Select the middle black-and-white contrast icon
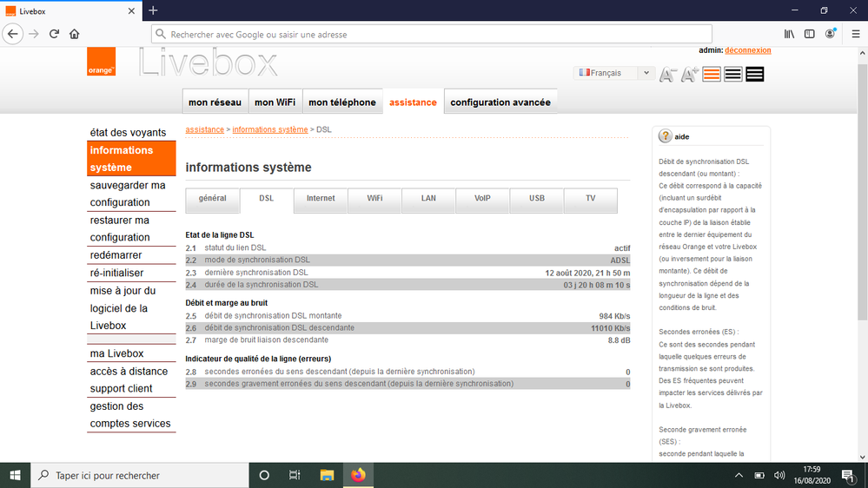 (x=733, y=74)
